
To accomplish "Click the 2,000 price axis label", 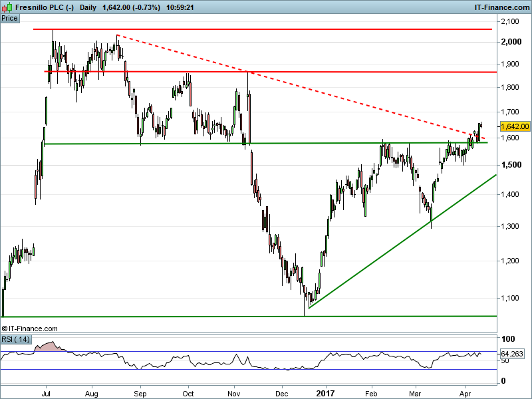I will point(511,42).
